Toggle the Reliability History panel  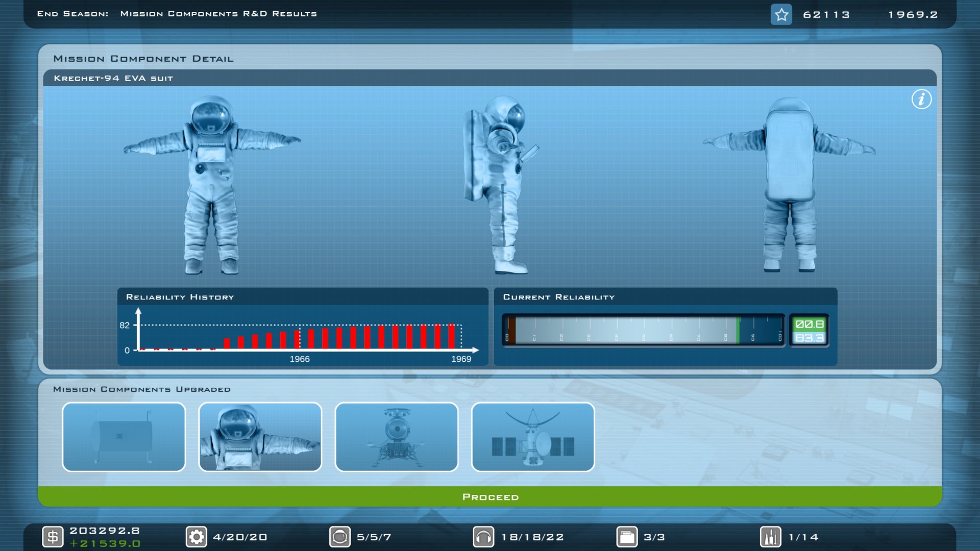pyautogui.click(x=181, y=297)
